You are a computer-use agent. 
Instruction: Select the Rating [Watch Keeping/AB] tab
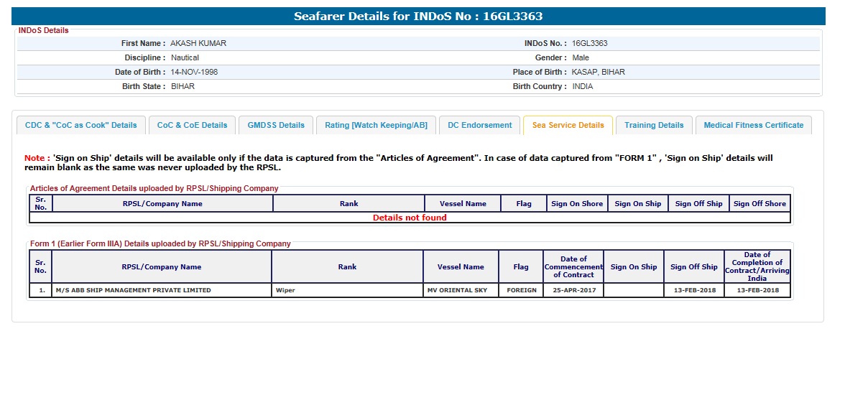click(376, 125)
